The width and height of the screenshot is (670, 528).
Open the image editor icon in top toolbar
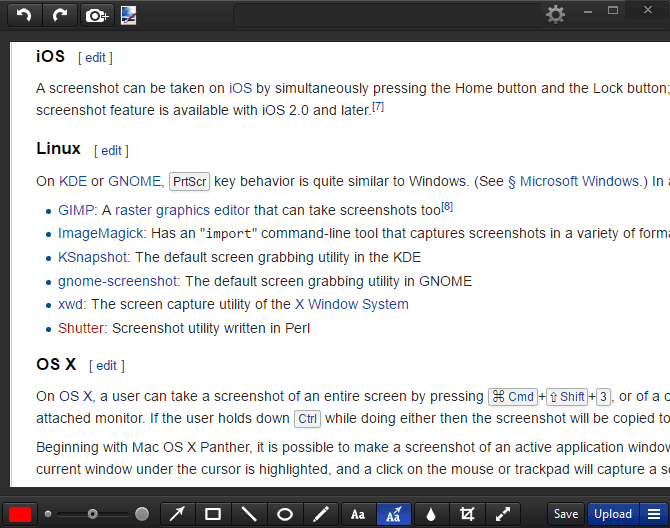(129, 16)
